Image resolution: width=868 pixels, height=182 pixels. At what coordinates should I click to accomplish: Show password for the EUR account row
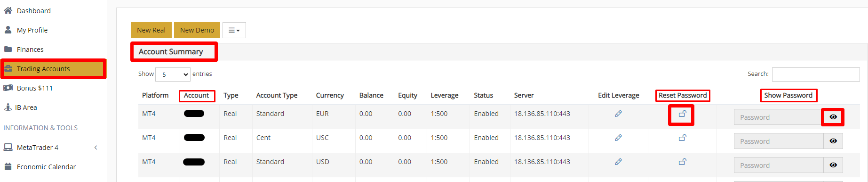coord(833,117)
